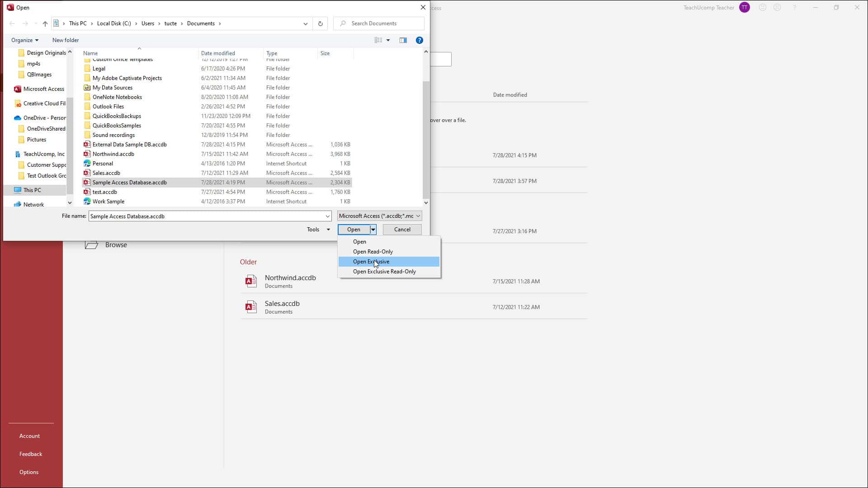Click the TT account avatar in Access title bar
The image size is (868, 488).
coord(745,8)
